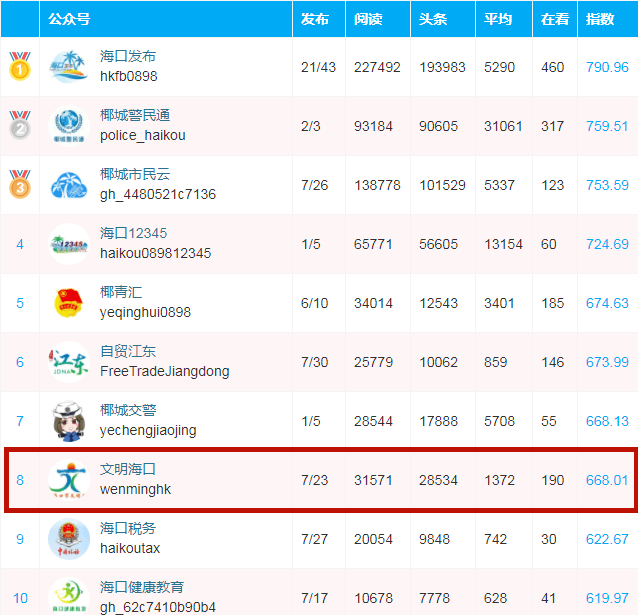Click rank number 5
This screenshot has width=638, height=615.
tap(20, 303)
